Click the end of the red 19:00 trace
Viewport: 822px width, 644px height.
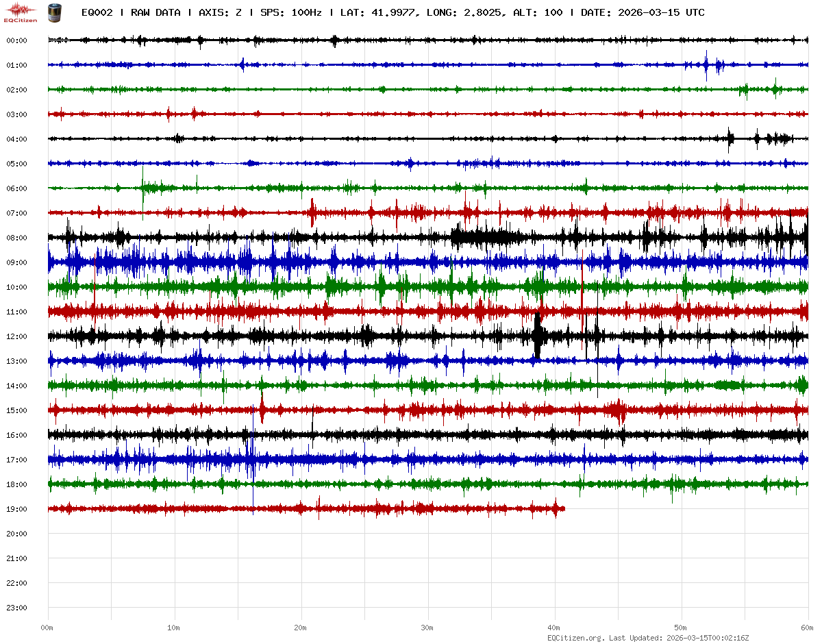click(563, 508)
